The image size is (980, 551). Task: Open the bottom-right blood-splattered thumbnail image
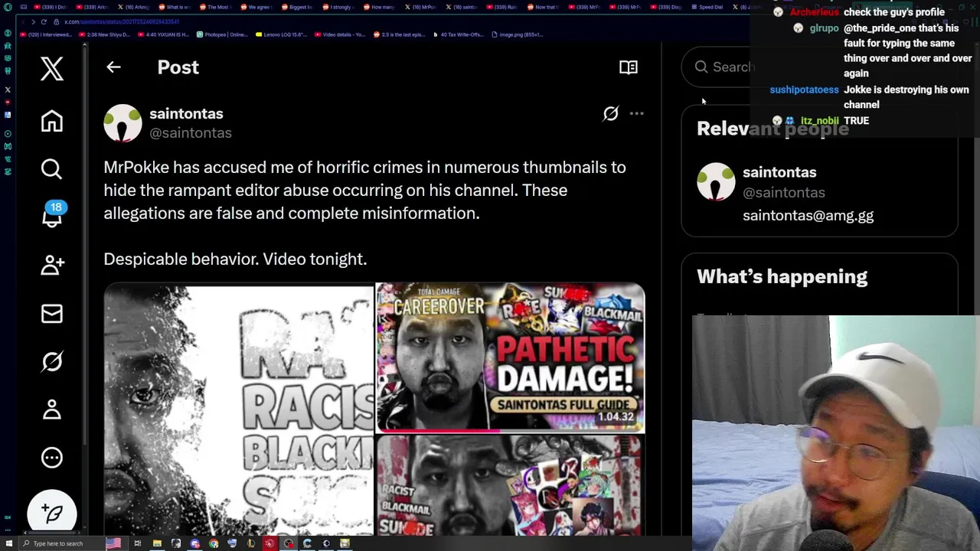click(510, 486)
